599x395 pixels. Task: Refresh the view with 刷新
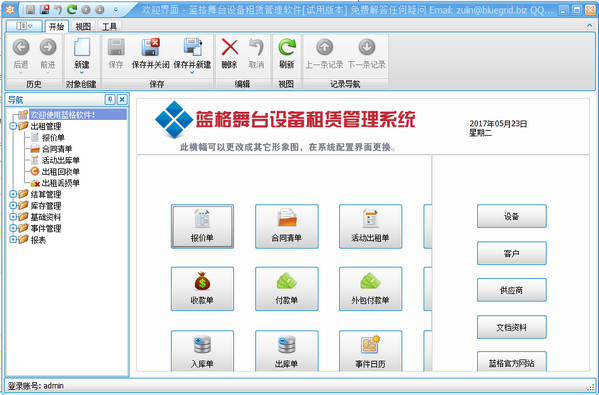click(x=287, y=53)
